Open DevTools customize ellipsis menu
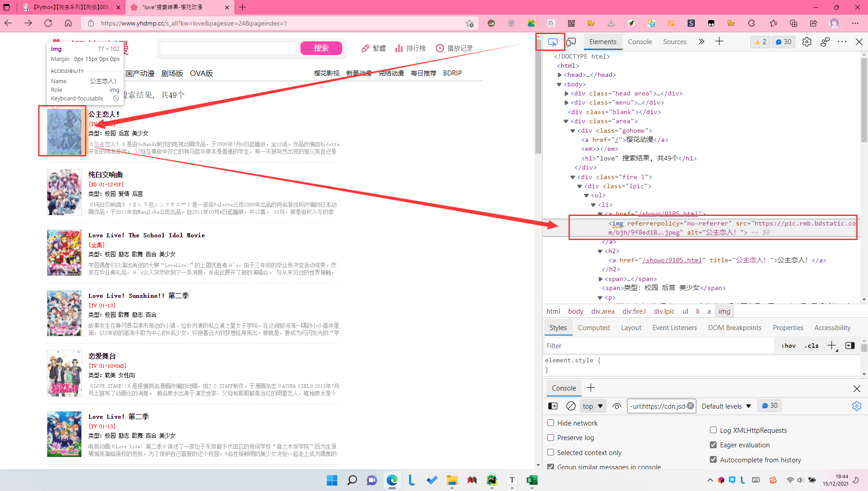The width and height of the screenshot is (868, 491). click(842, 42)
